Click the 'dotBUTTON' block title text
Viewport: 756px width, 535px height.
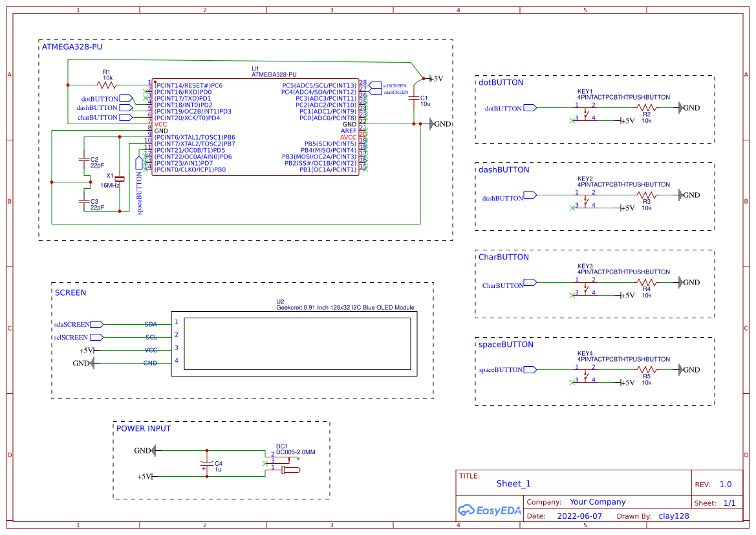[501, 82]
